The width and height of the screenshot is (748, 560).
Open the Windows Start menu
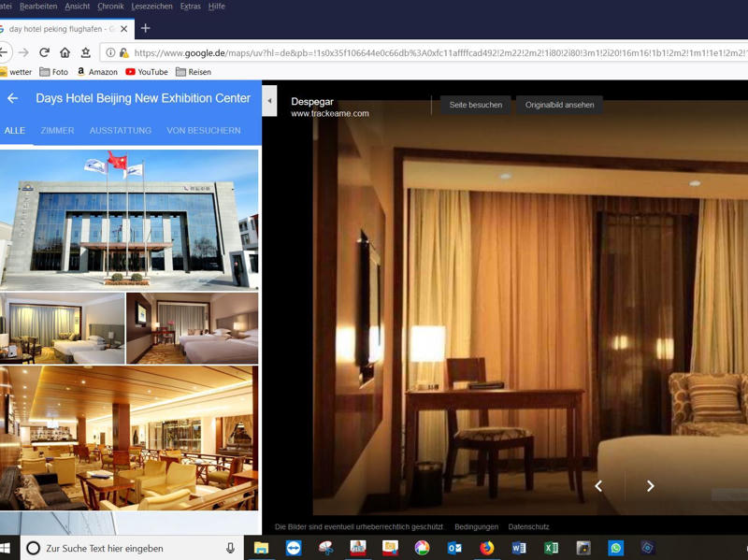pos(6,548)
